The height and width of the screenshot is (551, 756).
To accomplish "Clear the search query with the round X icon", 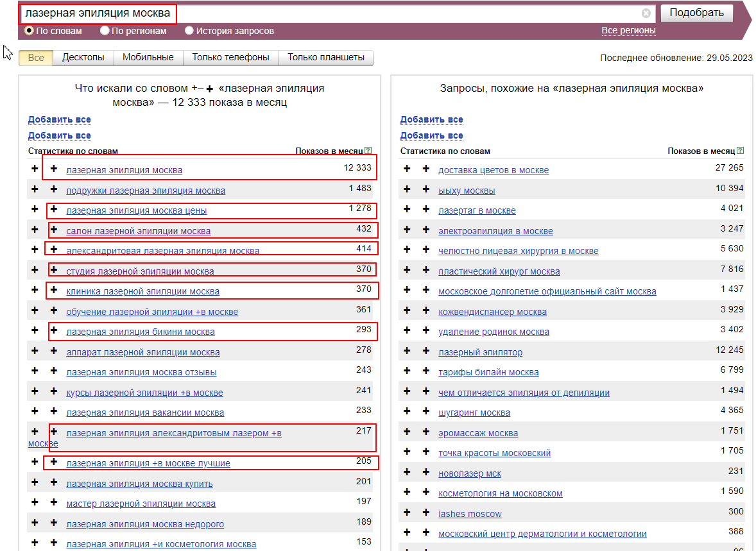I will (x=646, y=13).
